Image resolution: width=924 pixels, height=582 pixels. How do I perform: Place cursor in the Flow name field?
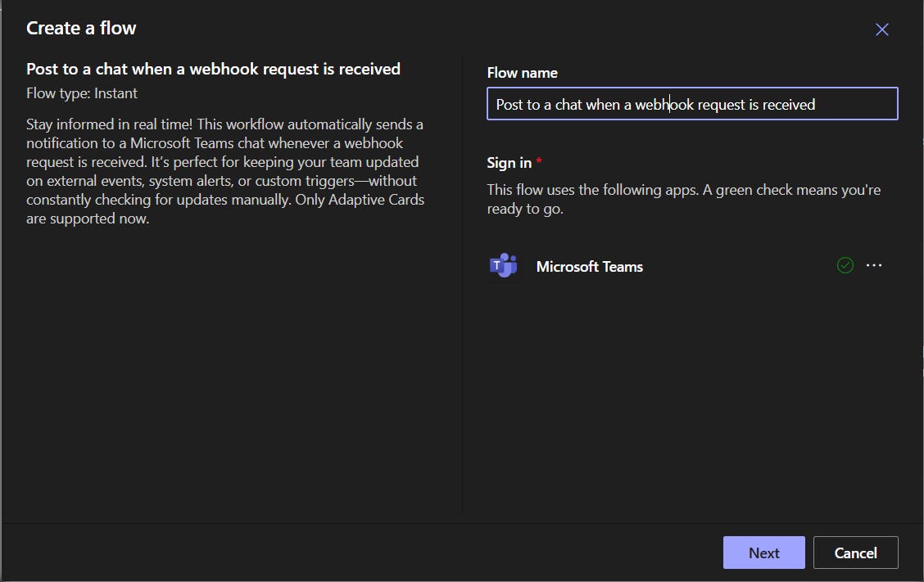(692, 103)
